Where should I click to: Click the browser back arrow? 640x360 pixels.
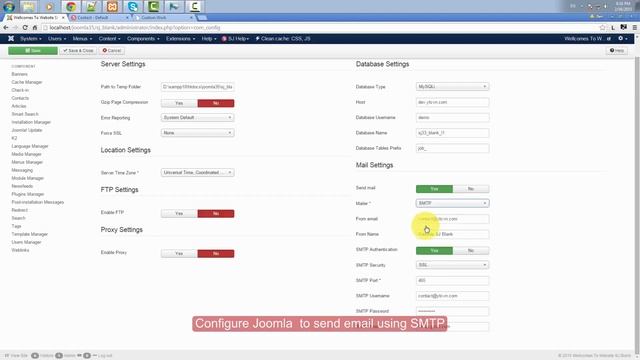point(6,27)
